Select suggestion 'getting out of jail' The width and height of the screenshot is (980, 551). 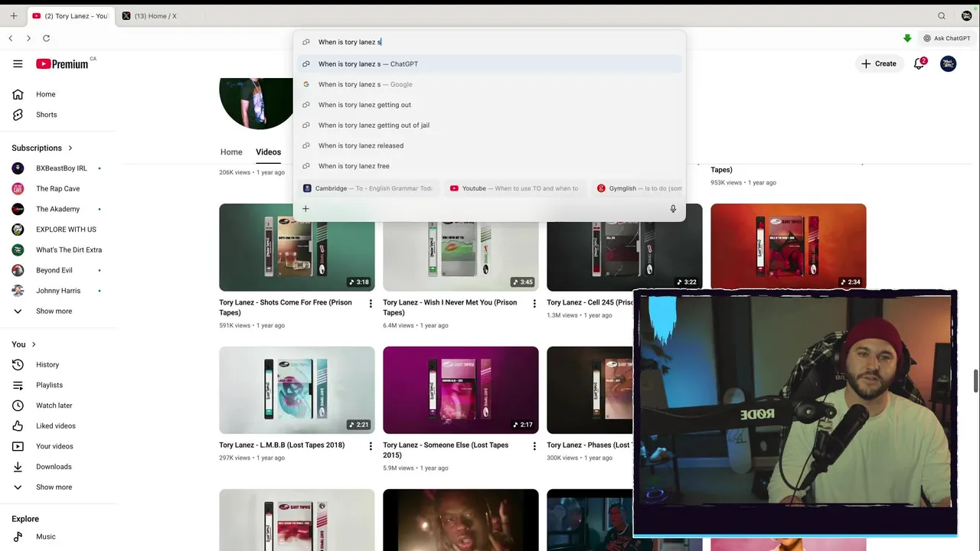(488, 126)
